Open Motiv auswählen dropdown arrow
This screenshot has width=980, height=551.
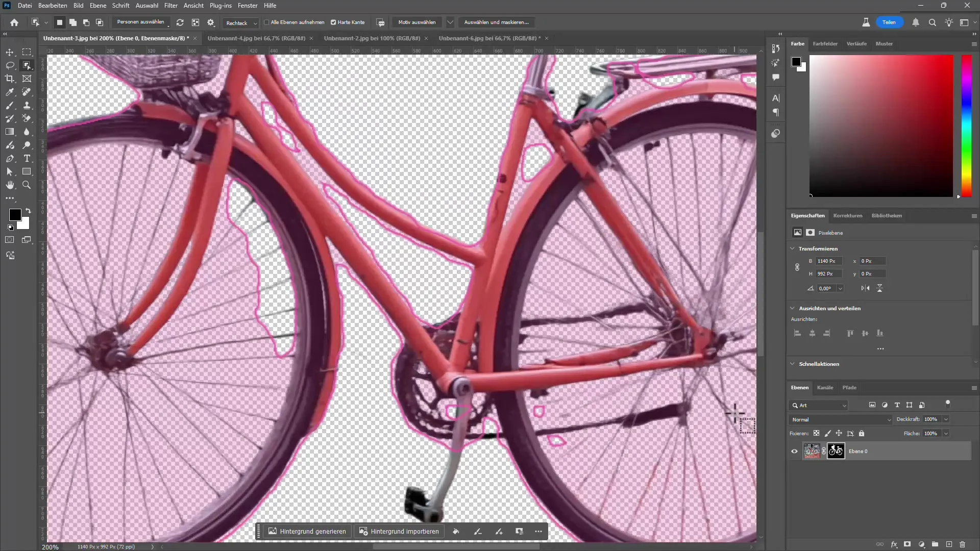(x=450, y=22)
